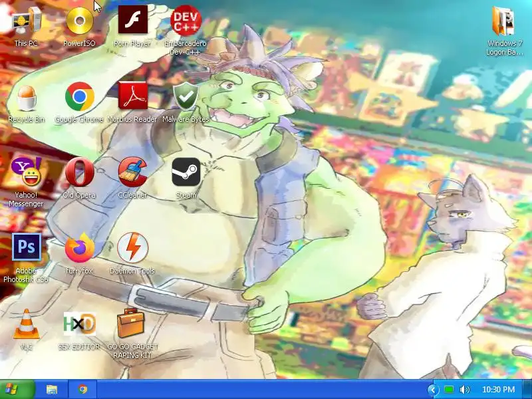
Task: Expand hidden system tray icons arrow
Action: (433, 390)
